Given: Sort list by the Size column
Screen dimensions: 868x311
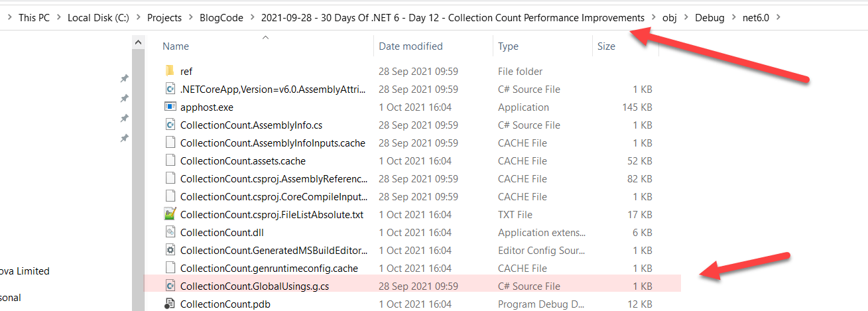Looking at the screenshot, I should tap(606, 46).
